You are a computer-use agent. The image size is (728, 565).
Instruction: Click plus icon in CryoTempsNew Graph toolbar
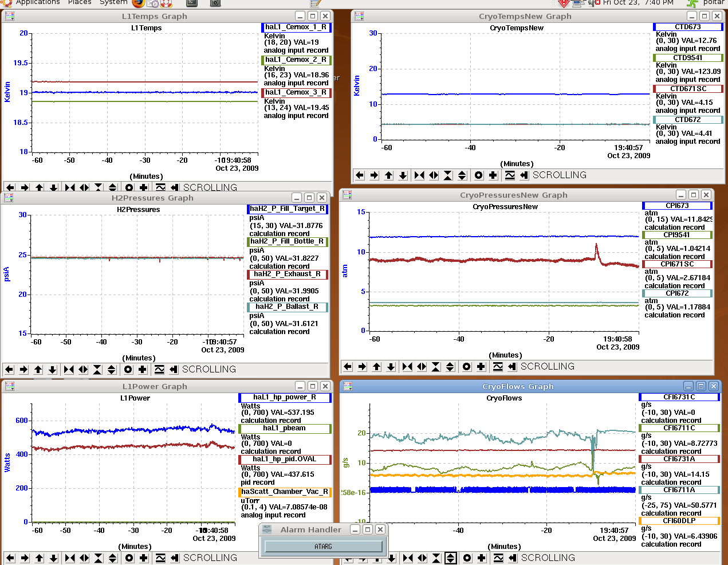493,175
